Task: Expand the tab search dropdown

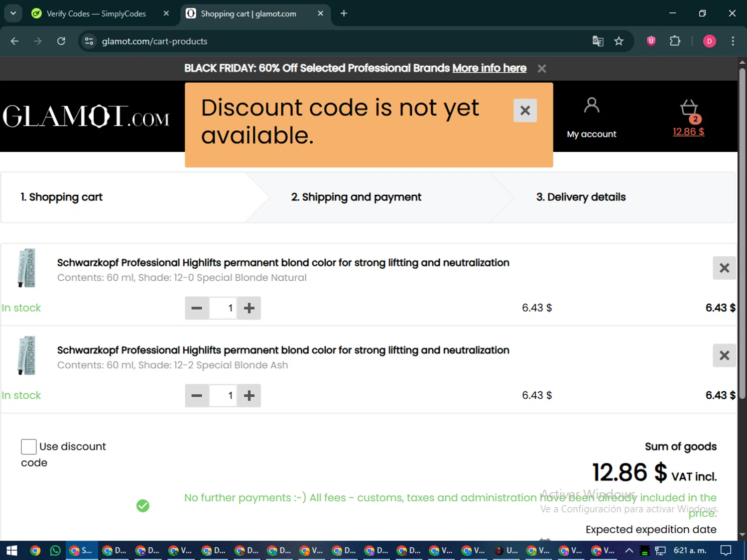Action: [x=13, y=13]
